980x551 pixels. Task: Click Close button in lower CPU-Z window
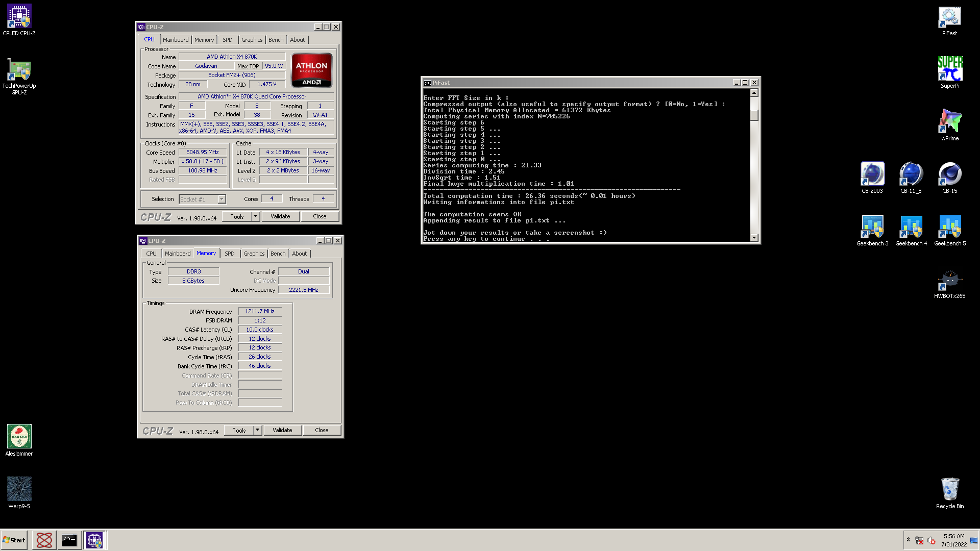coord(322,431)
